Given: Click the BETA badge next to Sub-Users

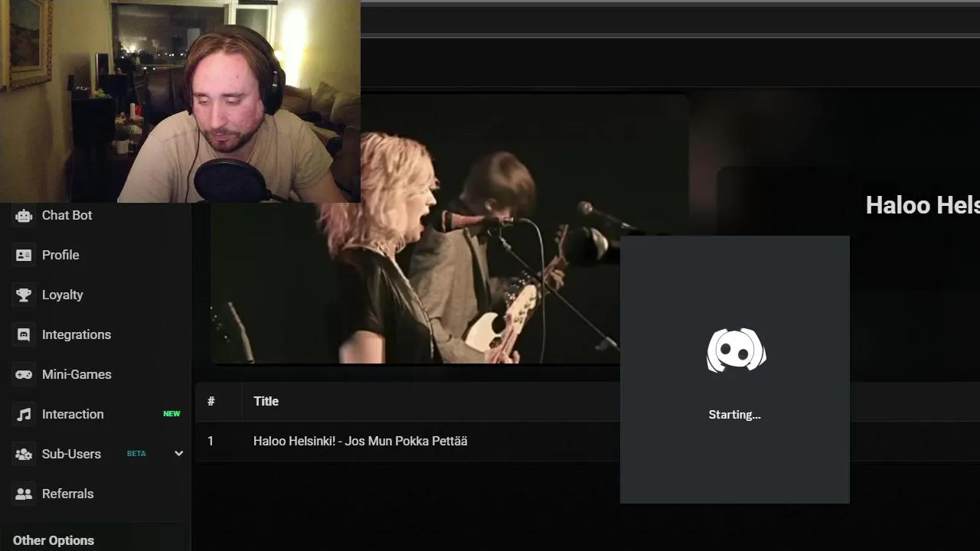Looking at the screenshot, I should (x=136, y=454).
